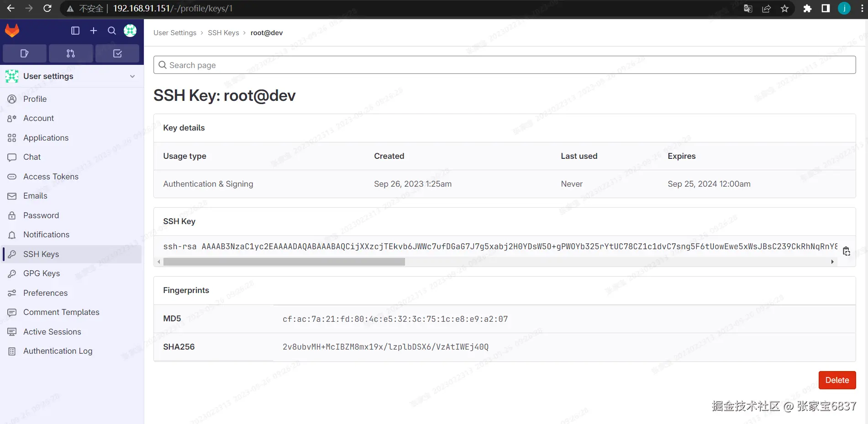Click the browser address bar URL
Screen dimensions: 868x424
tap(173, 8)
